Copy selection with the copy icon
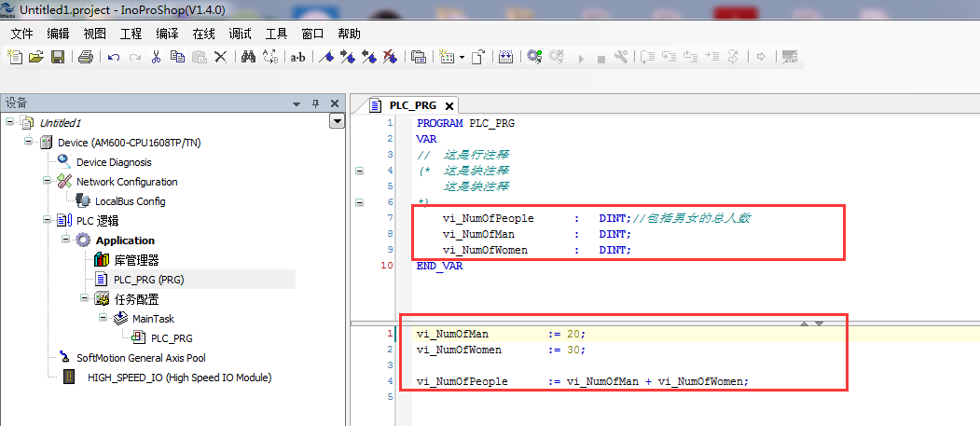This screenshot has height=426, width=980. tap(177, 57)
